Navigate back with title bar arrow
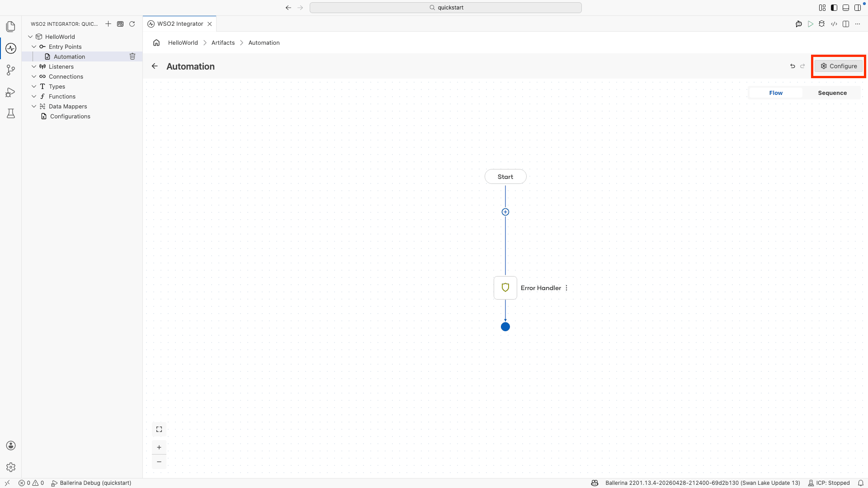Image resolution: width=868 pixels, height=488 pixels. [x=288, y=8]
